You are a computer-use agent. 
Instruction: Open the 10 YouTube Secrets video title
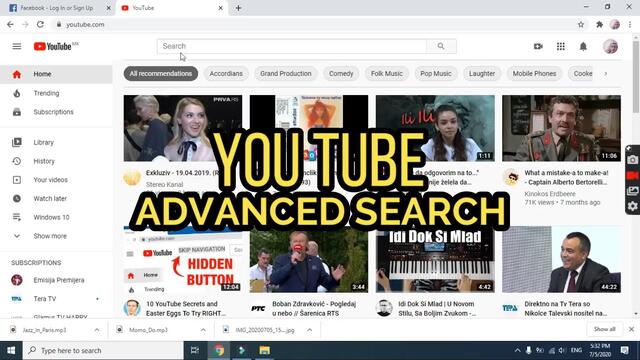click(x=186, y=309)
